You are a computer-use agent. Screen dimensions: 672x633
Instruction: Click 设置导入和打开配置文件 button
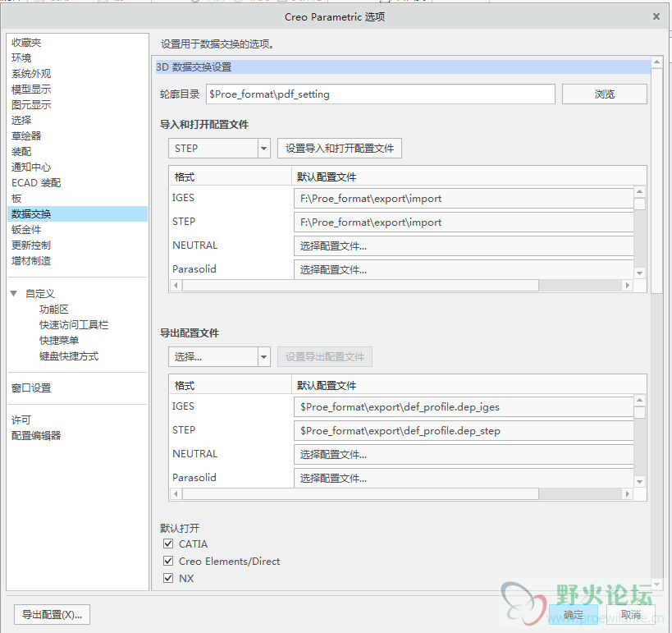coord(340,149)
